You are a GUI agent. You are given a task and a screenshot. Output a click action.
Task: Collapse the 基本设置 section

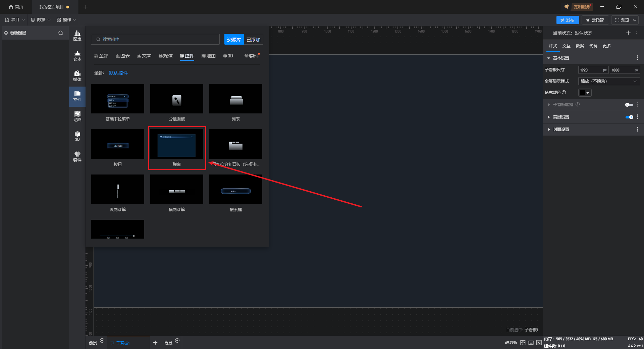point(549,58)
